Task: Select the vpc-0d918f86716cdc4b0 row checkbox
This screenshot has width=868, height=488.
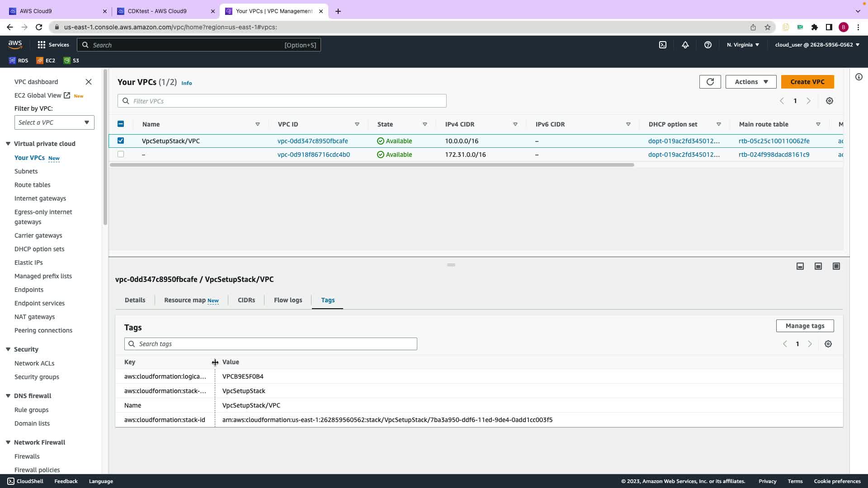Action: pos(121,155)
